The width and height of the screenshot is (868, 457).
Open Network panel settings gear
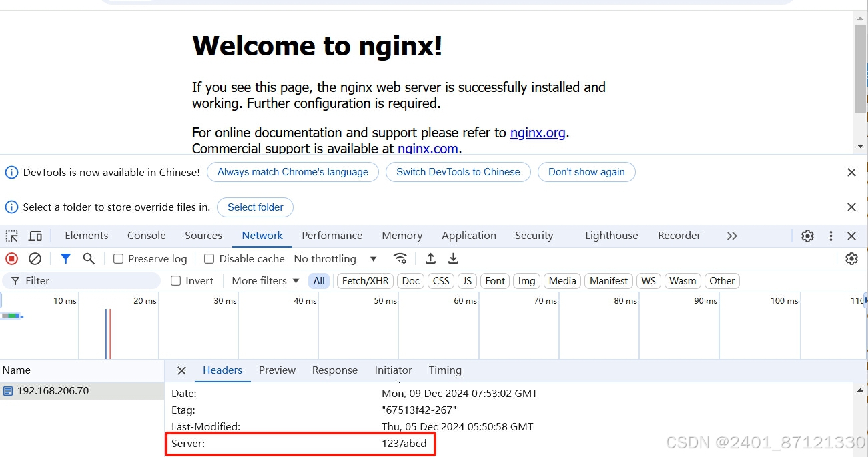point(851,258)
